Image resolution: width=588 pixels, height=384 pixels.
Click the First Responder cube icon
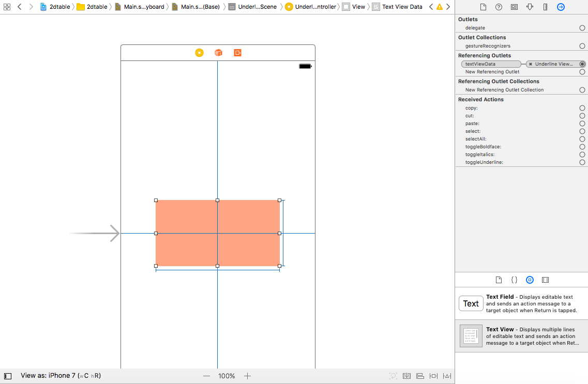pyautogui.click(x=218, y=53)
